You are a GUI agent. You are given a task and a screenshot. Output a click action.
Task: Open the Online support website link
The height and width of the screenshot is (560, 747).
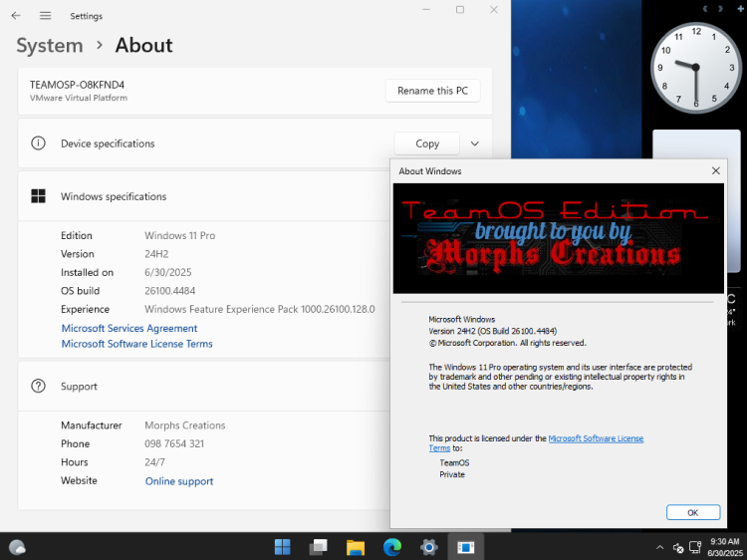pyautogui.click(x=179, y=481)
